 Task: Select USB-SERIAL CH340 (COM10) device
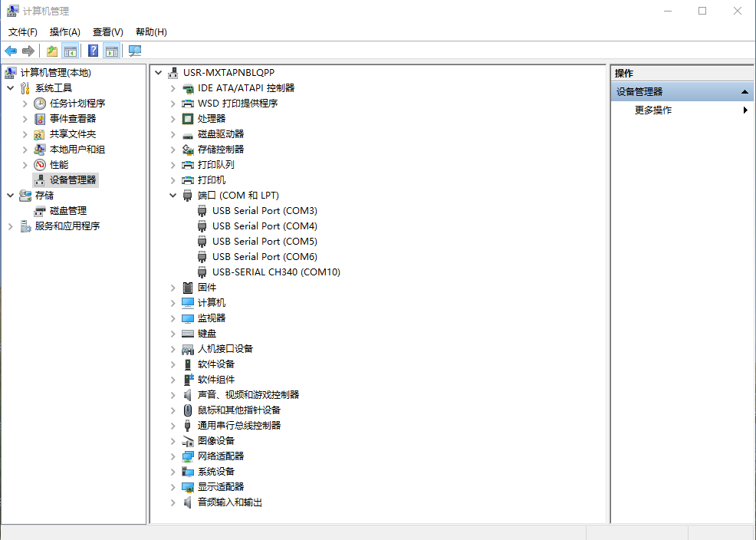[x=276, y=272]
